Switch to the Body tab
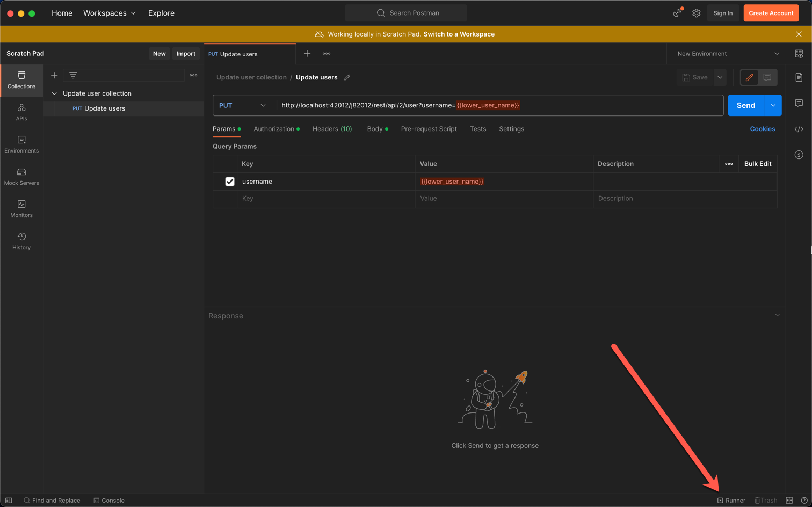Screen dimensions: 812x507 tap(377, 129)
